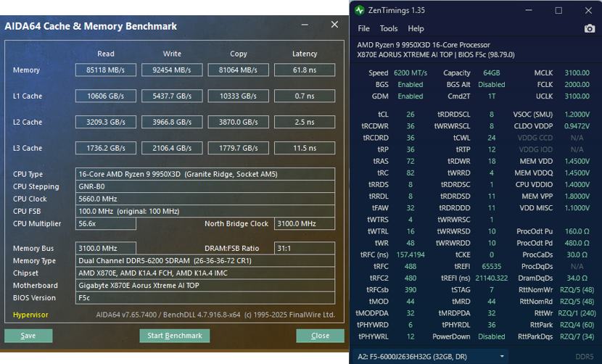
Task: Click BGS Alt value Disabled
Action: [492, 84]
